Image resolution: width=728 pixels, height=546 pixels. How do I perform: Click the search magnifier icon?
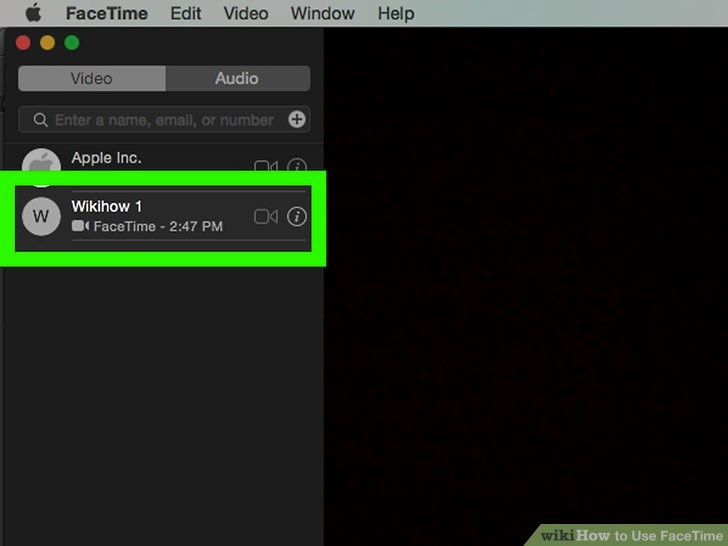40,120
